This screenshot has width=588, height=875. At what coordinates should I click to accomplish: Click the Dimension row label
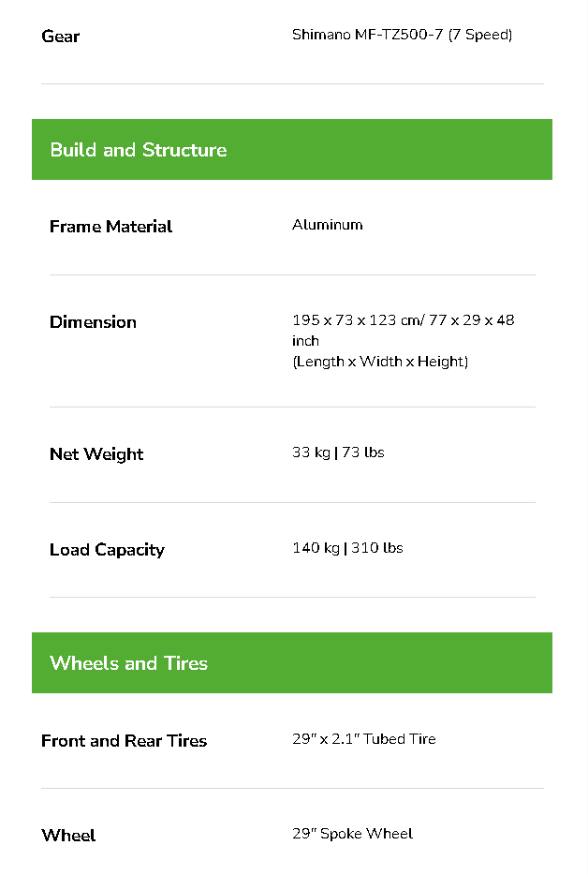click(93, 322)
